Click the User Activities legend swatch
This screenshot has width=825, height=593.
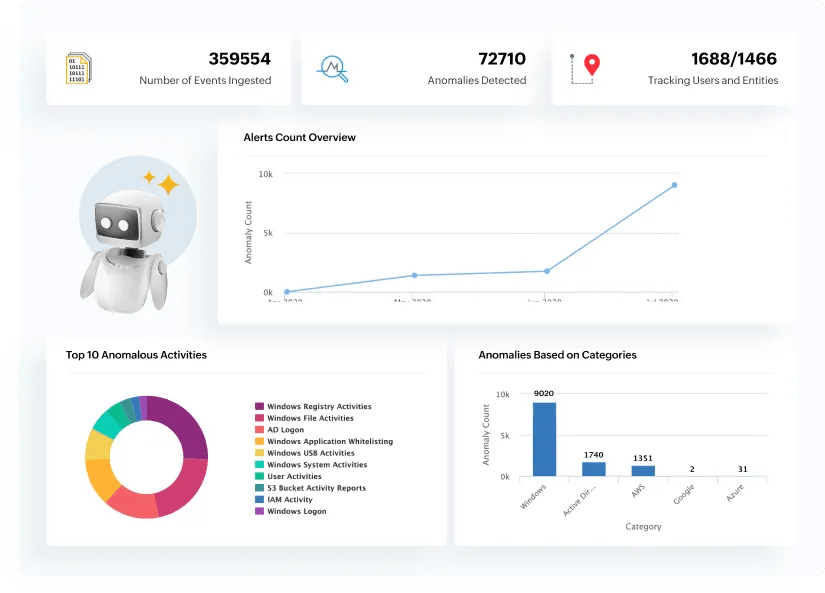click(259, 476)
